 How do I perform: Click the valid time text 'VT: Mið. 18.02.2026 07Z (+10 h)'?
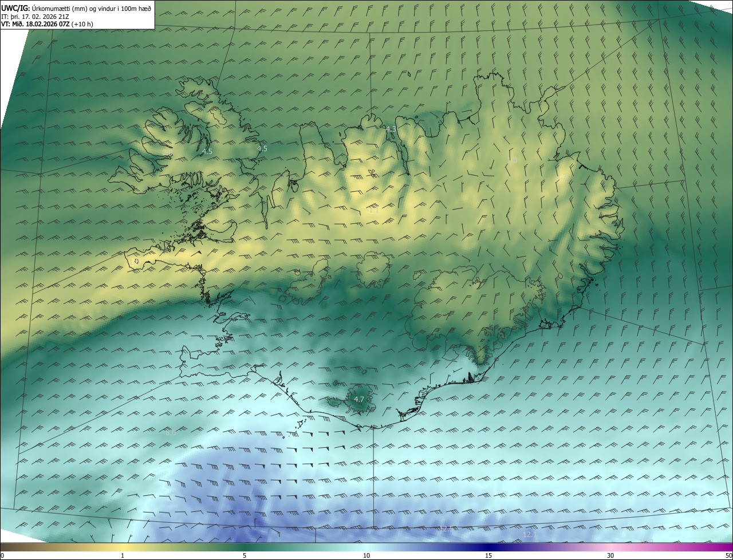[47, 24]
